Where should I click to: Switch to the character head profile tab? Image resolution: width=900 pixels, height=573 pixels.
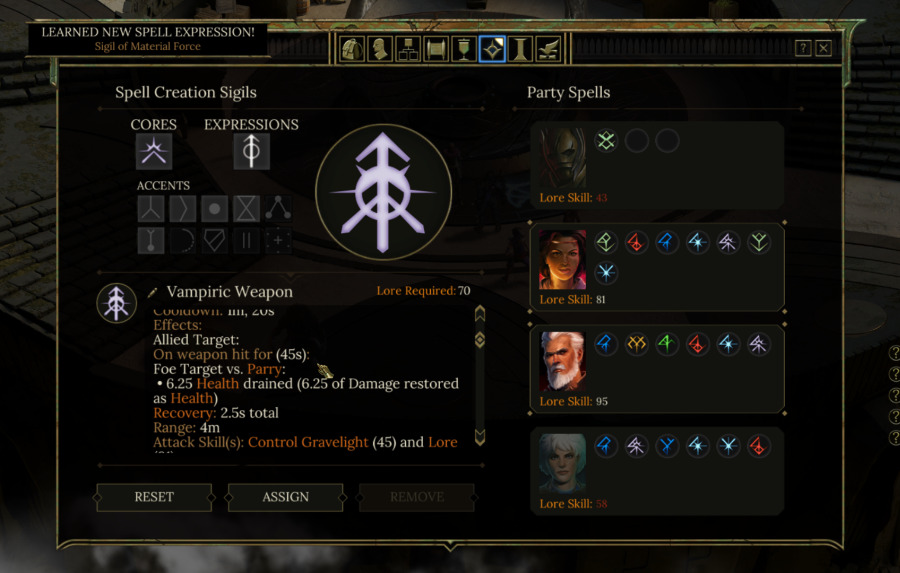(380, 49)
